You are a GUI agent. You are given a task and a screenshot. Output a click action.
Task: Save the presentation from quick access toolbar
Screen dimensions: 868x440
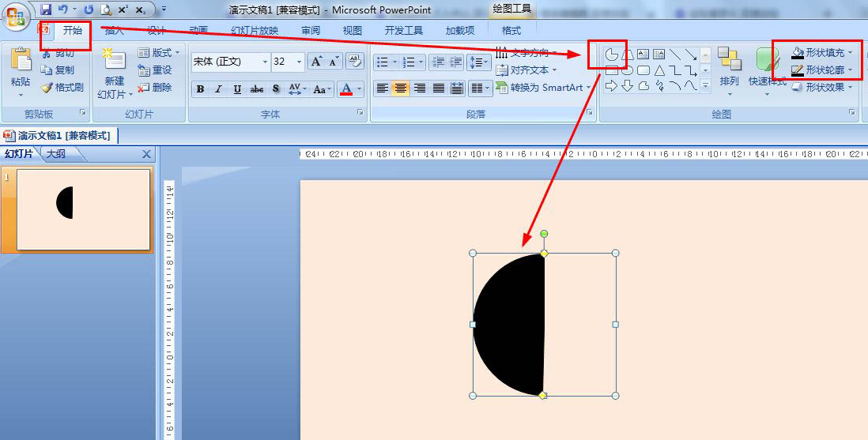(x=46, y=9)
